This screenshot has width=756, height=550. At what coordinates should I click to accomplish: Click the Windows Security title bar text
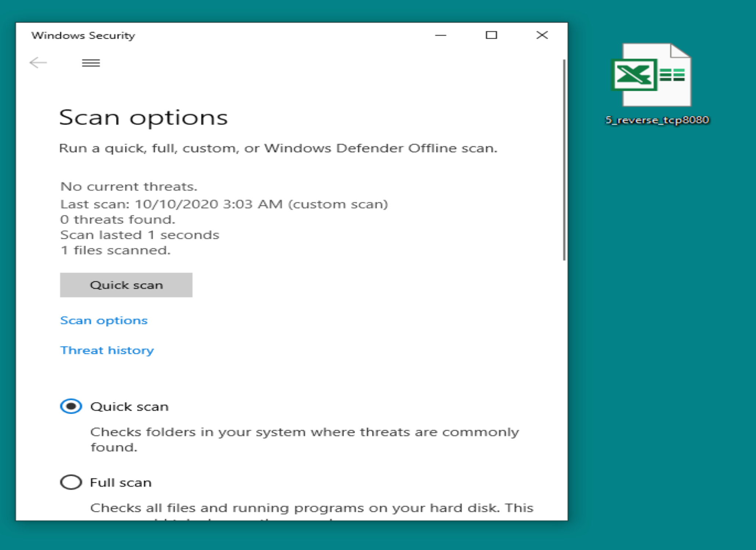83,36
